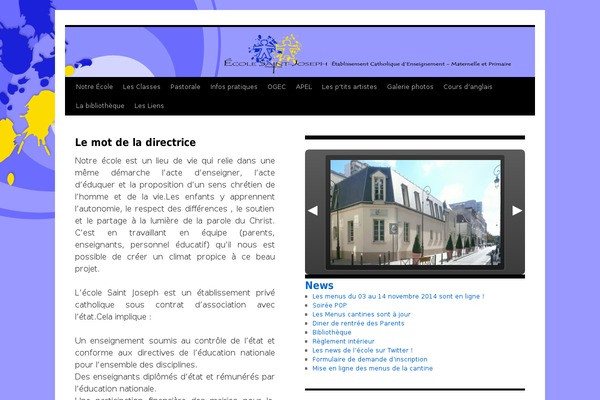The image size is (600, 400).
Task: Open the Galerie photos page
Action: [410, 87]
